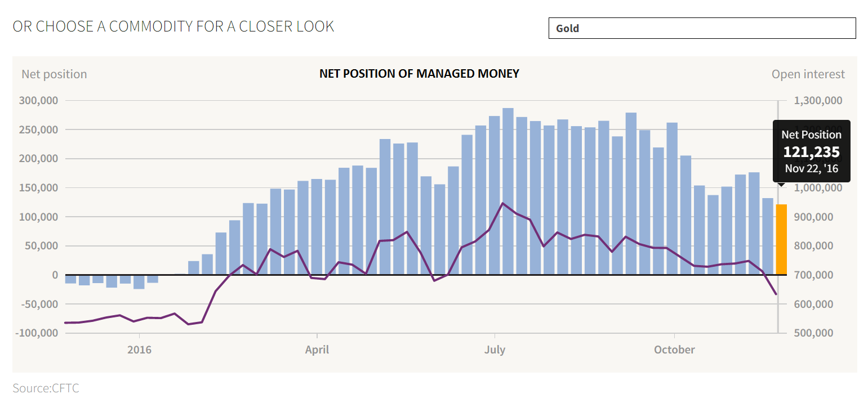Select the 'Open interest' axis title
This screenshot has width=868, height=412.
(x=808, y=74)
